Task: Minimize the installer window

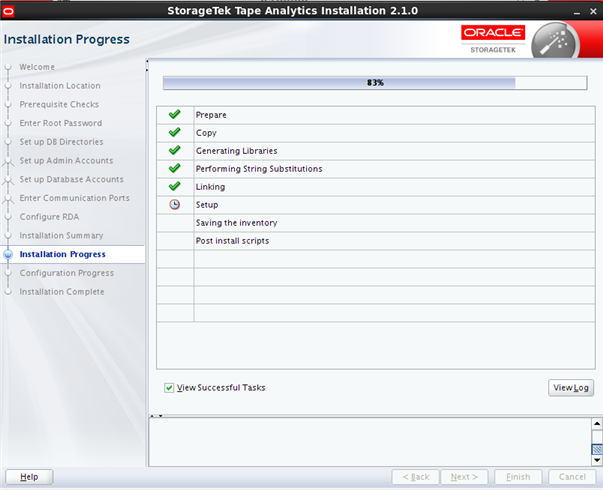Action: 576,12
